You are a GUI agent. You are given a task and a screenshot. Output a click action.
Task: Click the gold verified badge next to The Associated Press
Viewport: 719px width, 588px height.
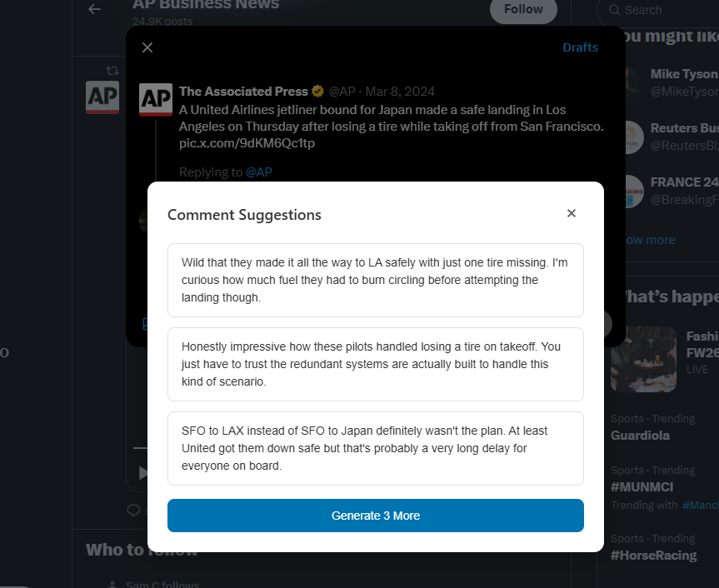click(x=318, y=92)
